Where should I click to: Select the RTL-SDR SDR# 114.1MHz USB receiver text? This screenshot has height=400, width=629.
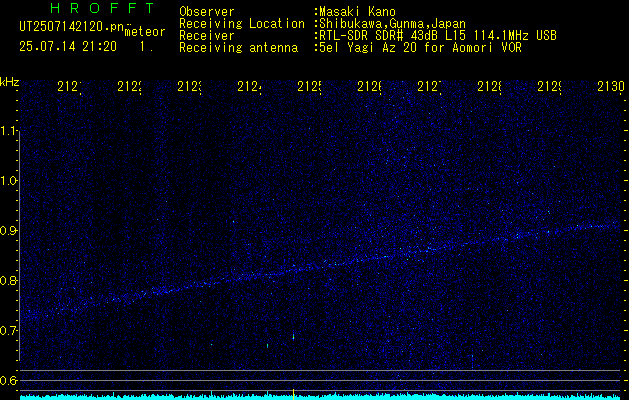coord(438,36)
